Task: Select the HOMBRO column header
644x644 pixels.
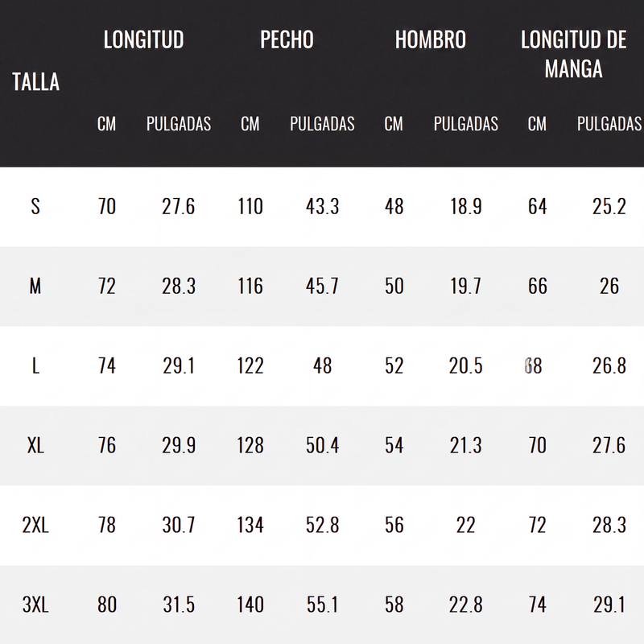Action: click(431, 39)
